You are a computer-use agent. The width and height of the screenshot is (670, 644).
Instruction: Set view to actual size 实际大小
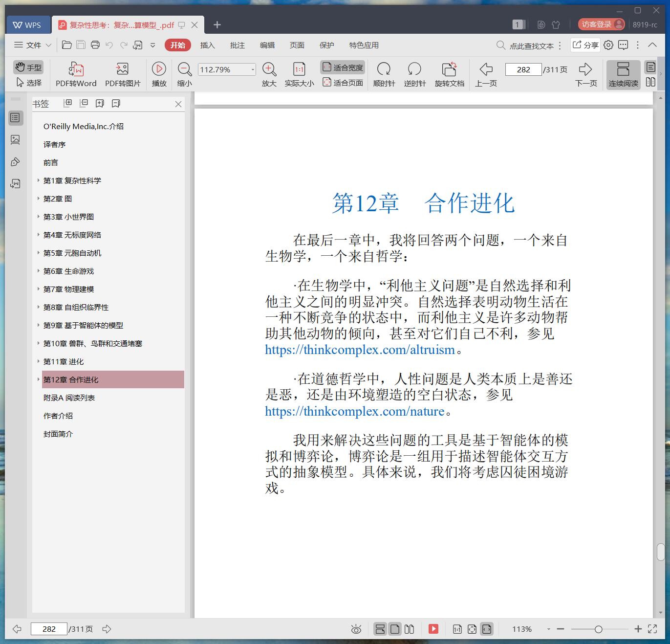pyautogui.click(x=299, y=75)
